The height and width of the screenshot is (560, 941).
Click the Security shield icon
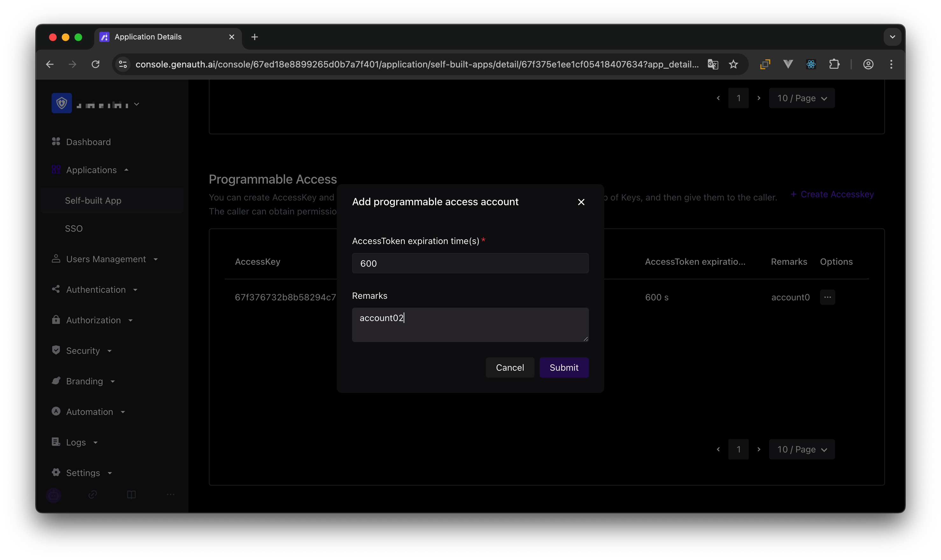click(56, 350)
